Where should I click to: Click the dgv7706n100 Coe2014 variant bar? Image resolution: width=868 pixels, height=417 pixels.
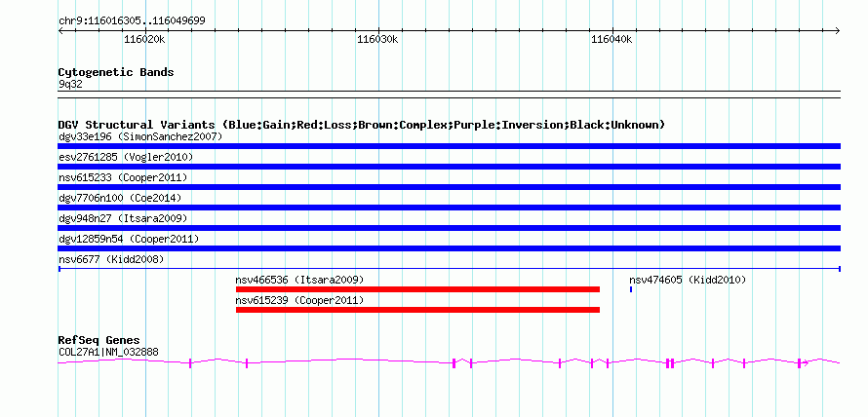coord(449,208)
